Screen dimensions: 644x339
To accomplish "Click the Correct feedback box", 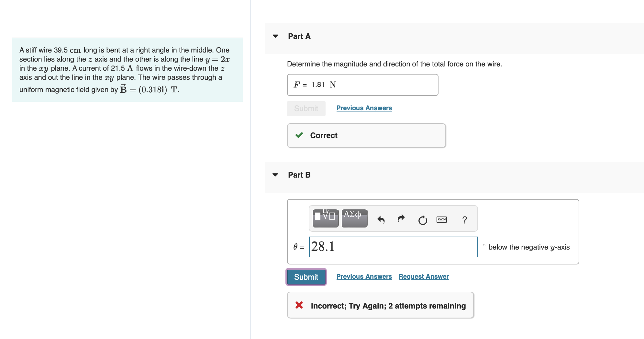I will point(366,135).
